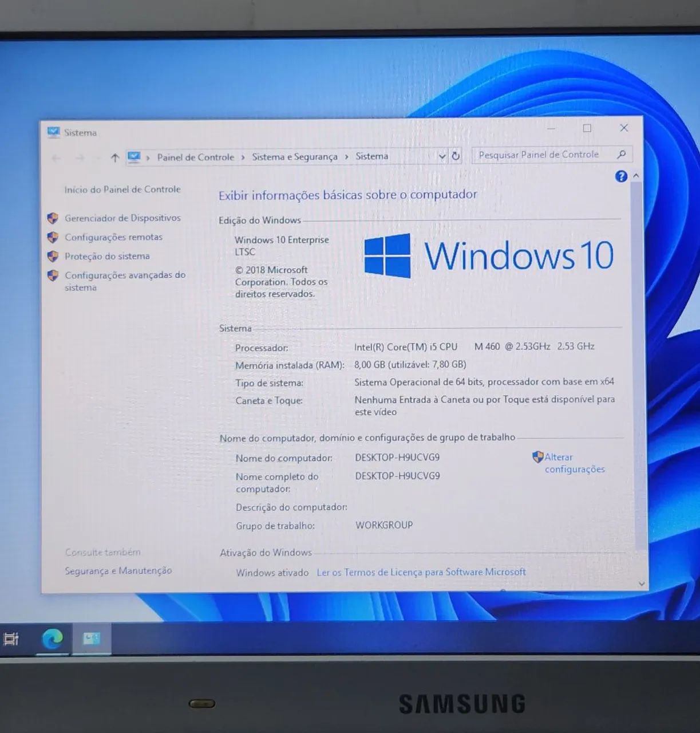Viewport: 700px width, 733px height.
Task: Click shield icon beside Gerenciador de Dispositivos
Action: point(53,218)
